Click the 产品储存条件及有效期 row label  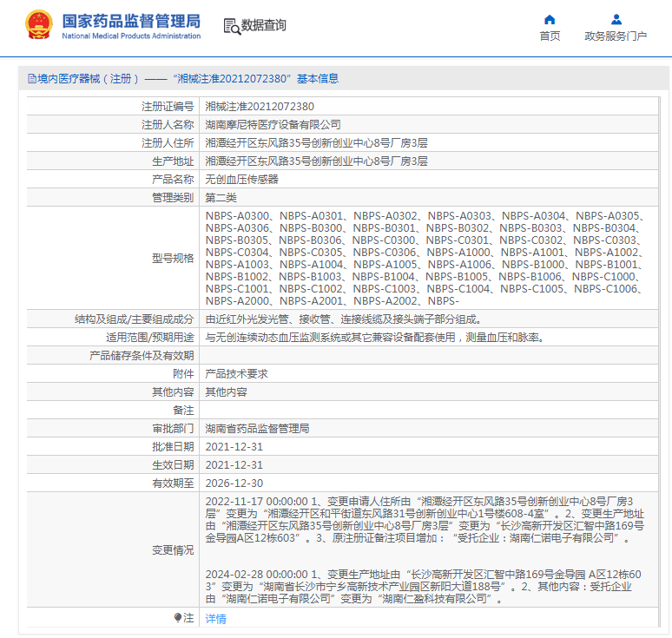pyautogui.click(x=142, y=356)
